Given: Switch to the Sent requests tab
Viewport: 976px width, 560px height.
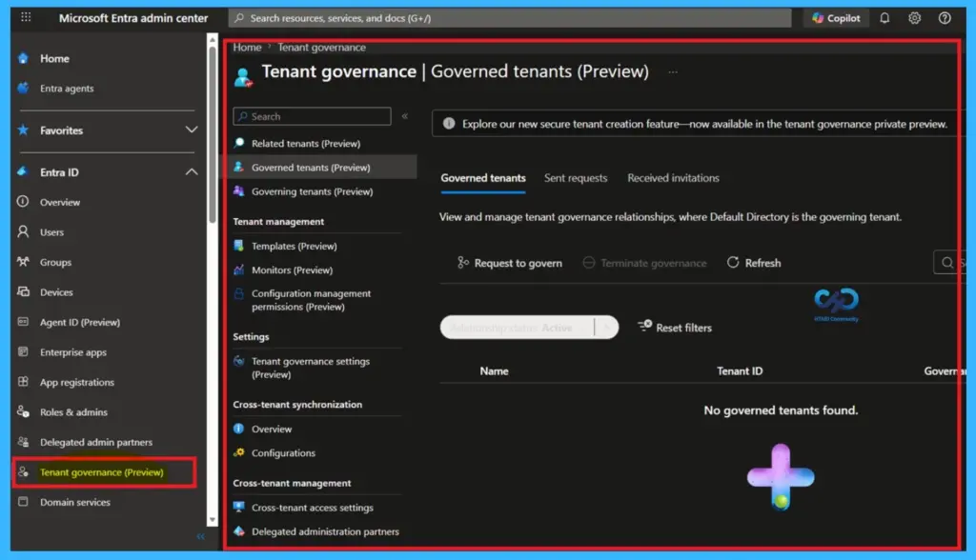Looking at the screenshot, I should pos(578,178).
